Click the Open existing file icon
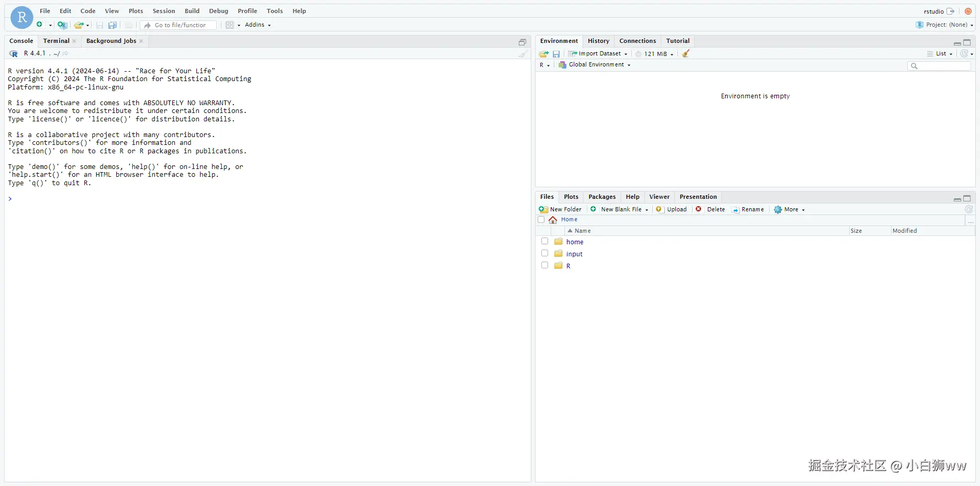The height and width of the screenshot is (486, 980). tap(79, 25)
